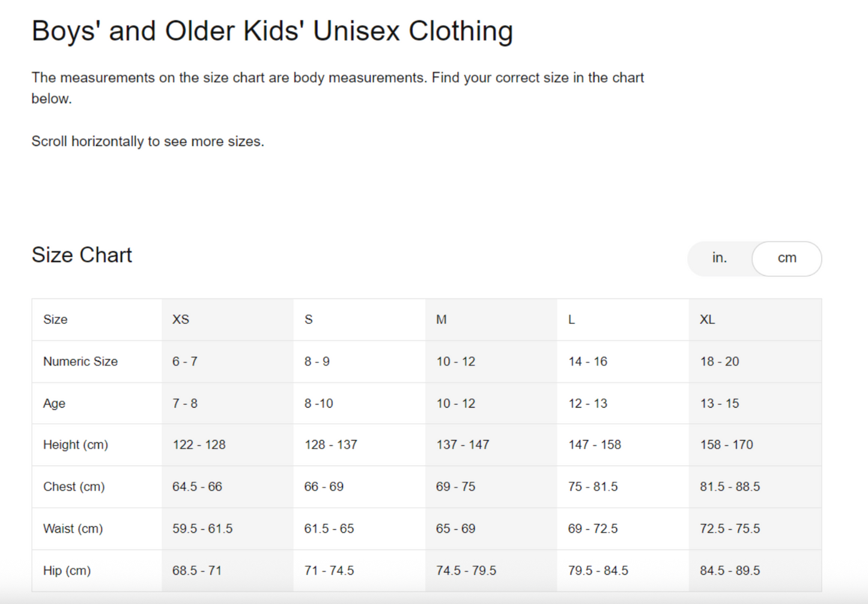
Task: Select the XL column header
Action: (708, 319)
